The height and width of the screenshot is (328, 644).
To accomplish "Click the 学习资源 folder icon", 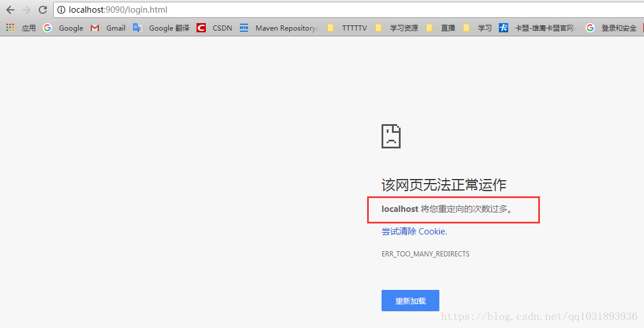I will point(379,28).
